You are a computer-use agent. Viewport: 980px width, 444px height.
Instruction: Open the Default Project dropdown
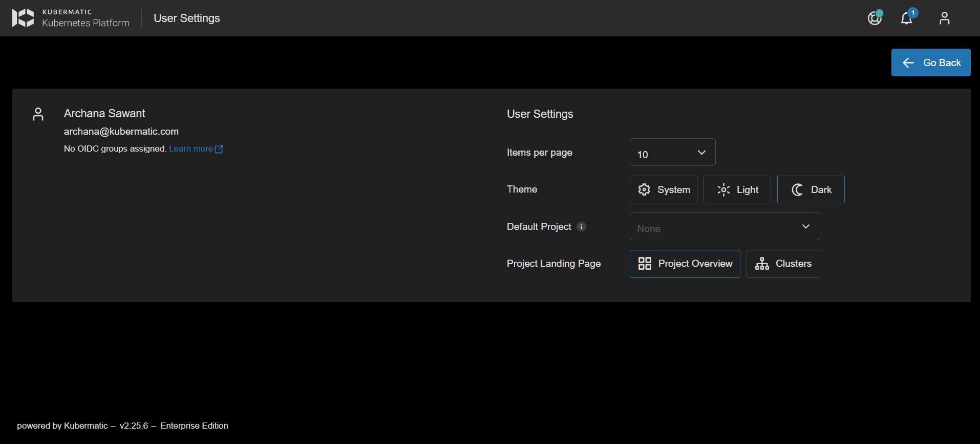coord(717,226)
